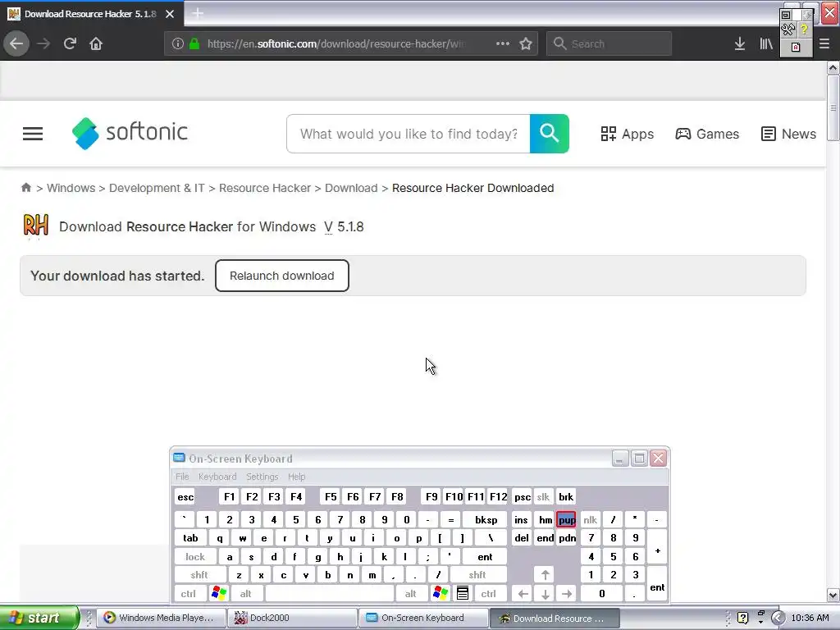Go to the Windows breadcrumb

click(71, 188)
